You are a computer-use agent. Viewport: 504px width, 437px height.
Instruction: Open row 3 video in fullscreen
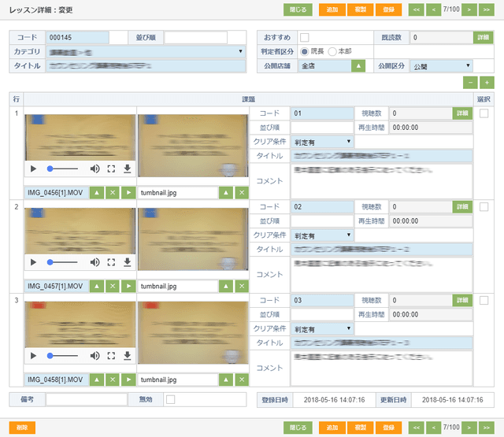pos(111,356)
